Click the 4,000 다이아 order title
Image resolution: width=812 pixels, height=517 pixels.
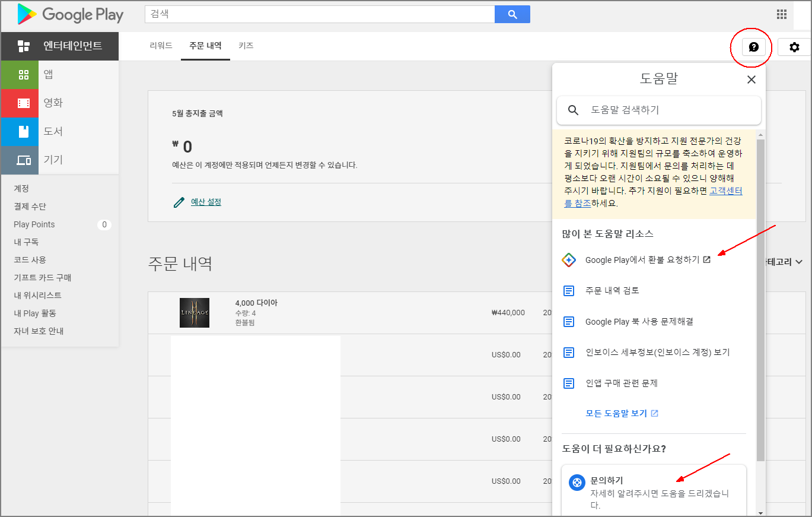pyautogui.click(x=256, y=303)
